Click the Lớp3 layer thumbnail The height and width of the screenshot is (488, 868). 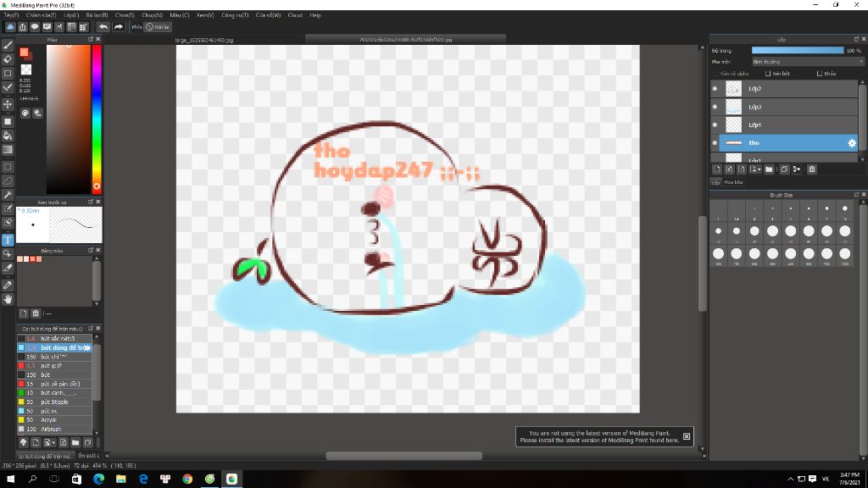click(733, 107)
